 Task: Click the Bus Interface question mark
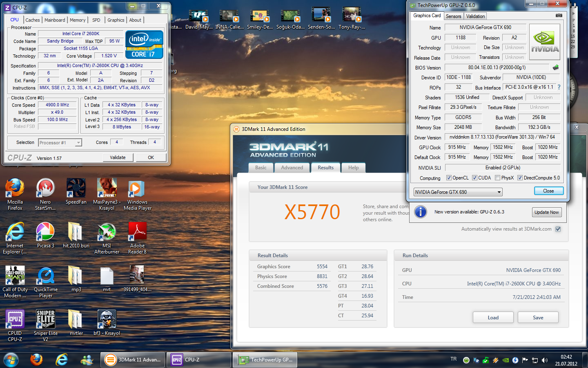559,87
